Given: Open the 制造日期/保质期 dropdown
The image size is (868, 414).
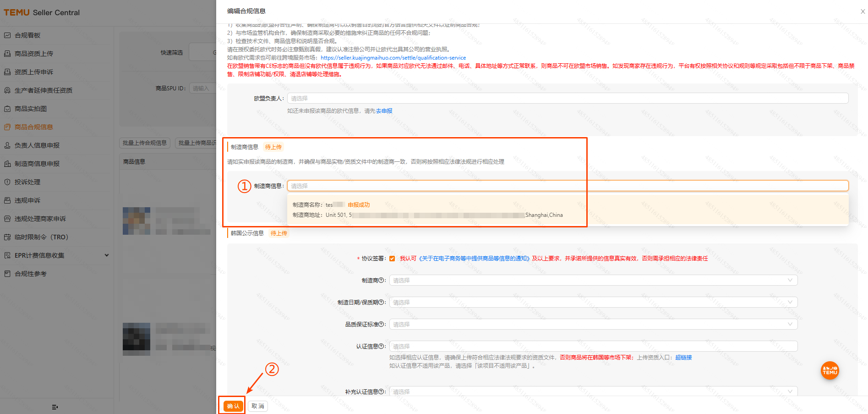Looking at the screenshot, I should pyautogui.click(x=593, y=302).
